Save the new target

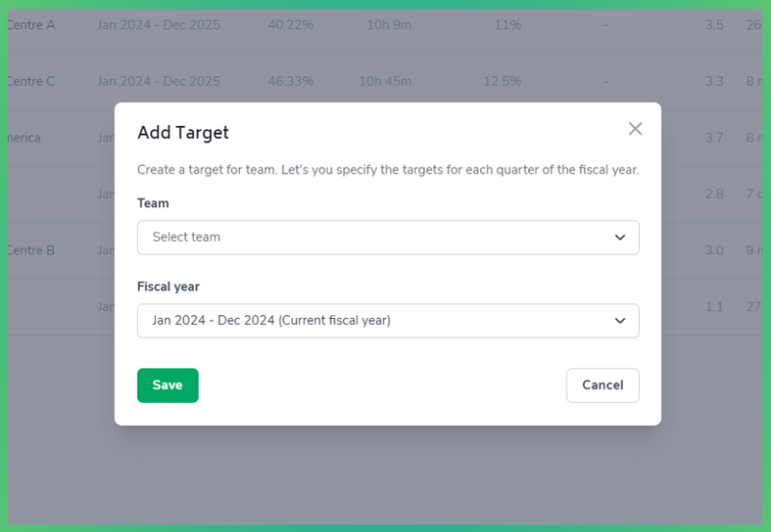point(168,386)
